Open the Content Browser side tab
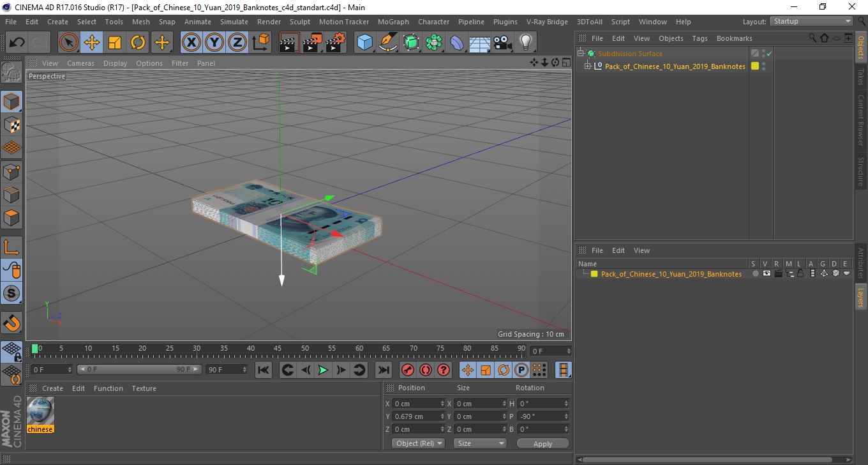Screen dimensions: 868x465 861,120
